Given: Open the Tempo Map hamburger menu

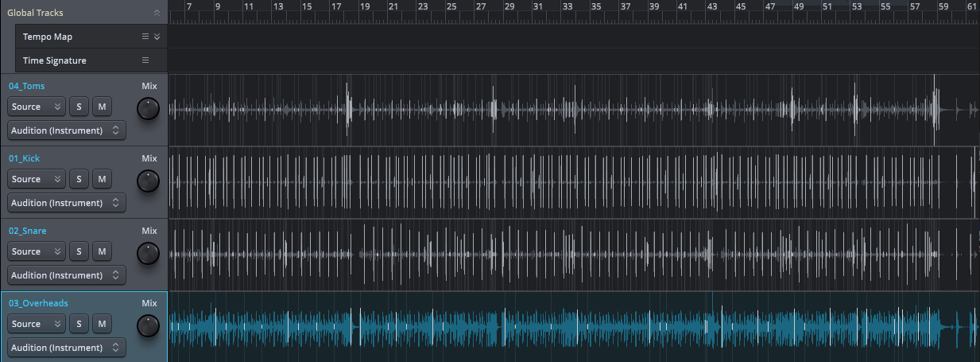Looking at the screenshot, I should point(145,37).
